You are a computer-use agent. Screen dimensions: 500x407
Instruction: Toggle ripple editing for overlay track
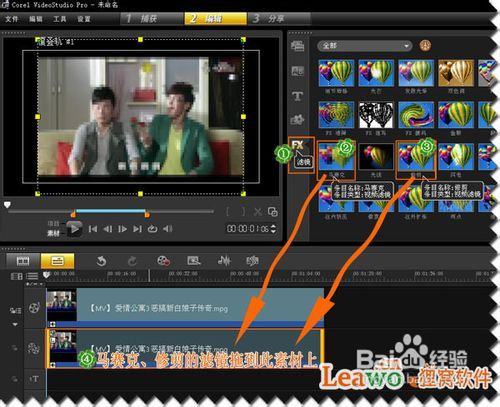pos(15,348)
